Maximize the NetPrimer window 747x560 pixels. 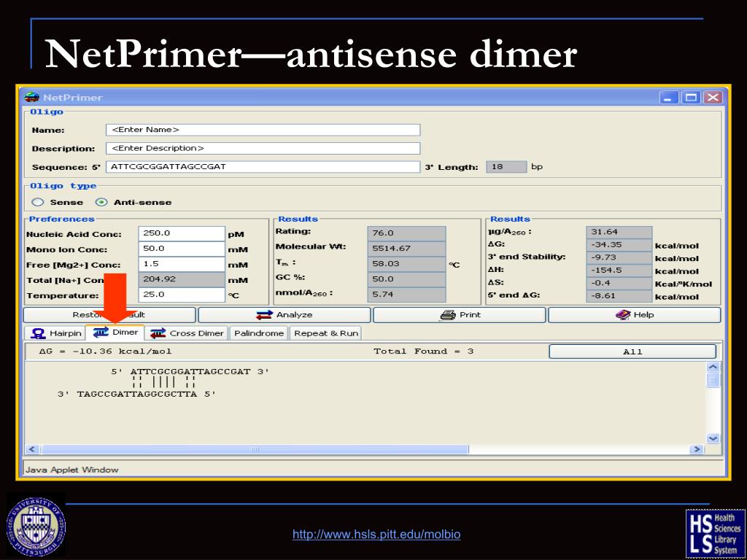point(691,98)
